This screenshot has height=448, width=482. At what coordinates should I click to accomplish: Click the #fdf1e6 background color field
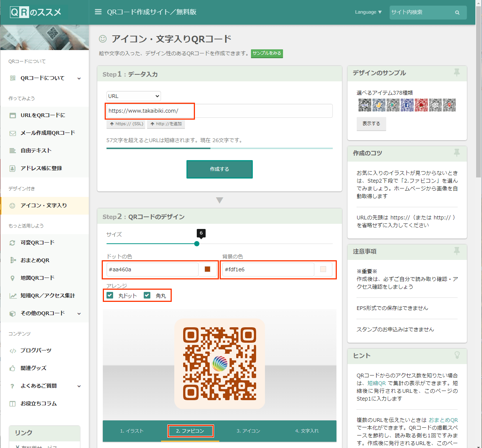[268, 269]
